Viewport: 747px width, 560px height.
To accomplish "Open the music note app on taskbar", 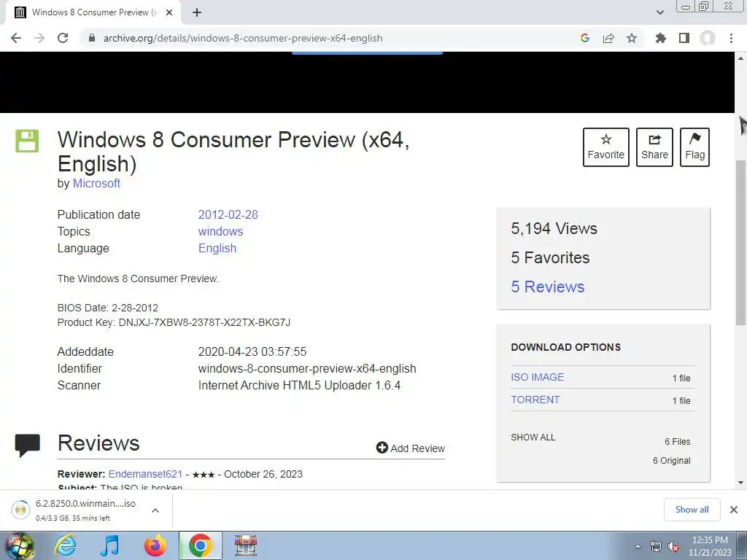I will click(x=110, y=545).
